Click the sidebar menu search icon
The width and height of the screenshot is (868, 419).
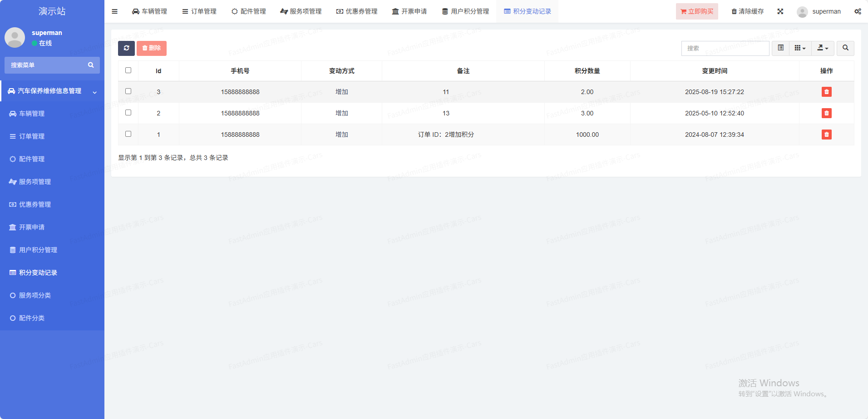tap(91, 65)
